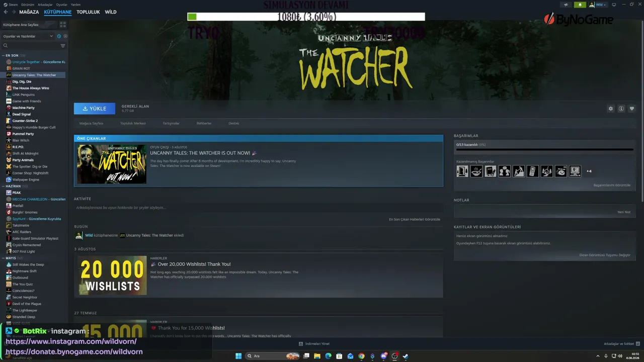Viewport: 644px width, 362px height.
Task: Open the Tartışmalar tab
Action: 171,123
